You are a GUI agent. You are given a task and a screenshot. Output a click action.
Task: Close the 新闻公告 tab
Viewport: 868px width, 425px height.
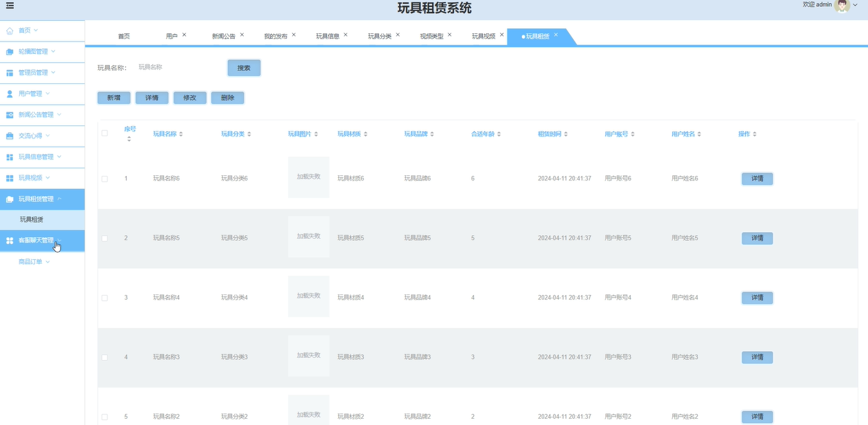(x=242, y=35)
